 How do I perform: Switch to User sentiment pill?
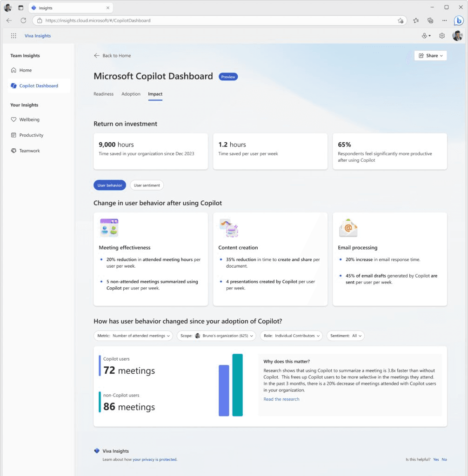tap(147, 185)
